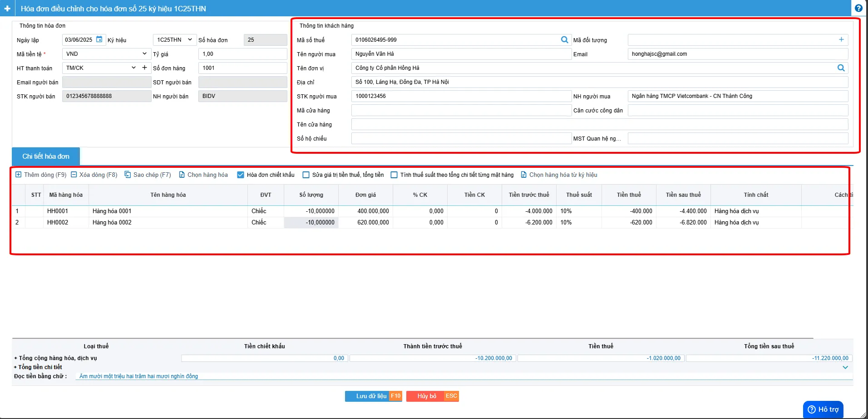
Task: Click plus icon next to HT thanh toán
Action: [144, 68]
